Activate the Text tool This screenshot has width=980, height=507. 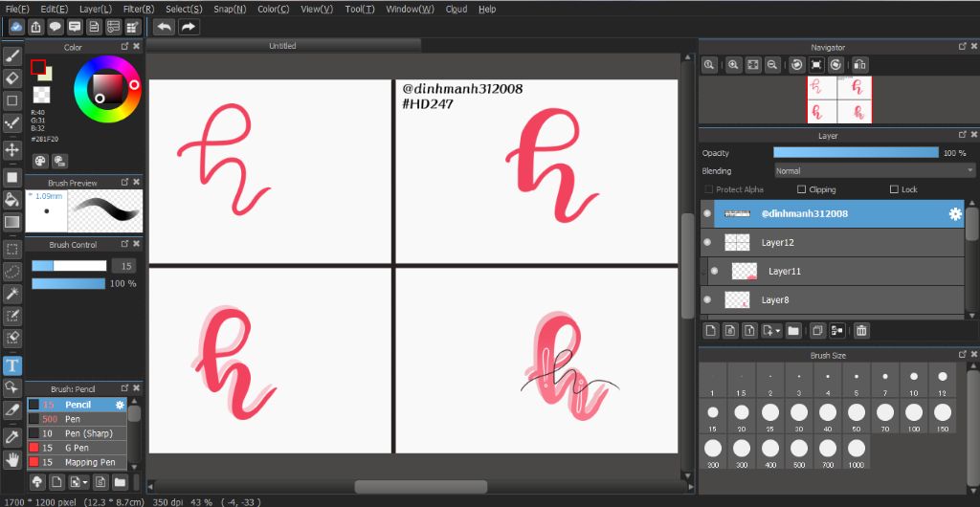12,365
